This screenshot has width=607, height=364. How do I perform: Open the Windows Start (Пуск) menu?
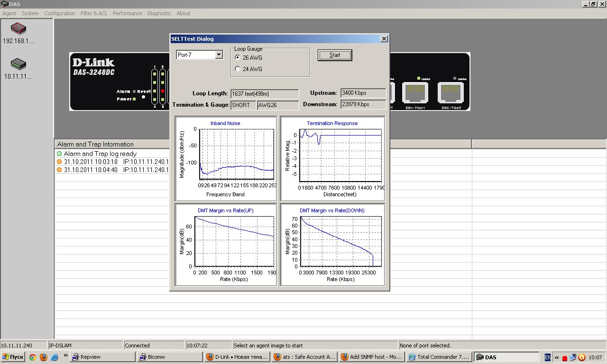(13, 357)
